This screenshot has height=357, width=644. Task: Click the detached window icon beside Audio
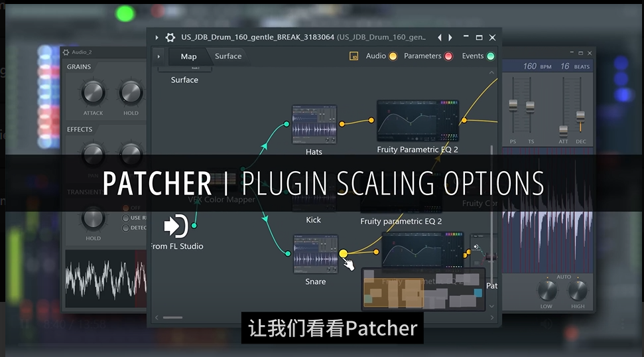pos(354,56)
